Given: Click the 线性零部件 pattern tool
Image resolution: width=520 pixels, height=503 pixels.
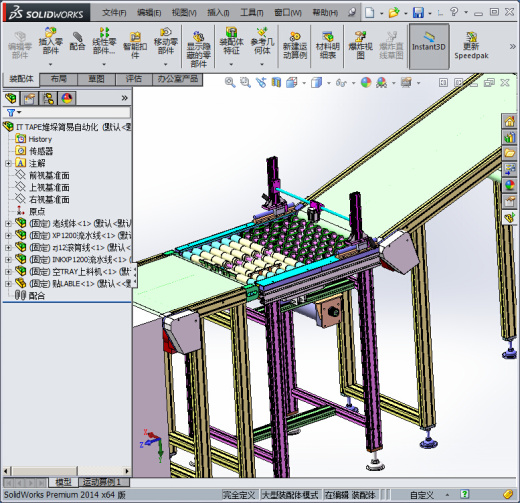Looking at the screenshot, I should tap(104, 41).
